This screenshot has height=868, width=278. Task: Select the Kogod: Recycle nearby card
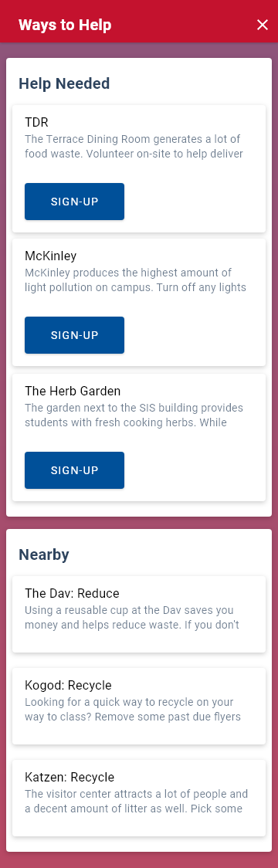(x=139, y=706)
